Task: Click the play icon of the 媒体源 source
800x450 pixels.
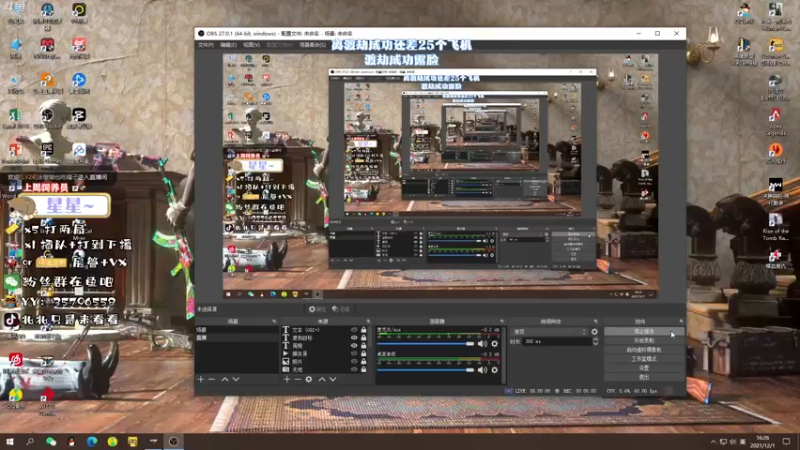Action: click(286, 354)
